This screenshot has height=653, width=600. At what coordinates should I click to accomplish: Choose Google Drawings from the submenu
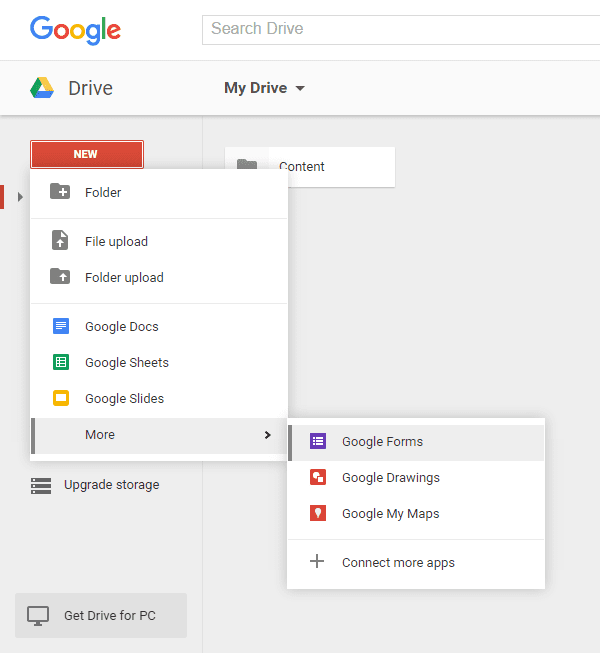(x=416, y=478)
